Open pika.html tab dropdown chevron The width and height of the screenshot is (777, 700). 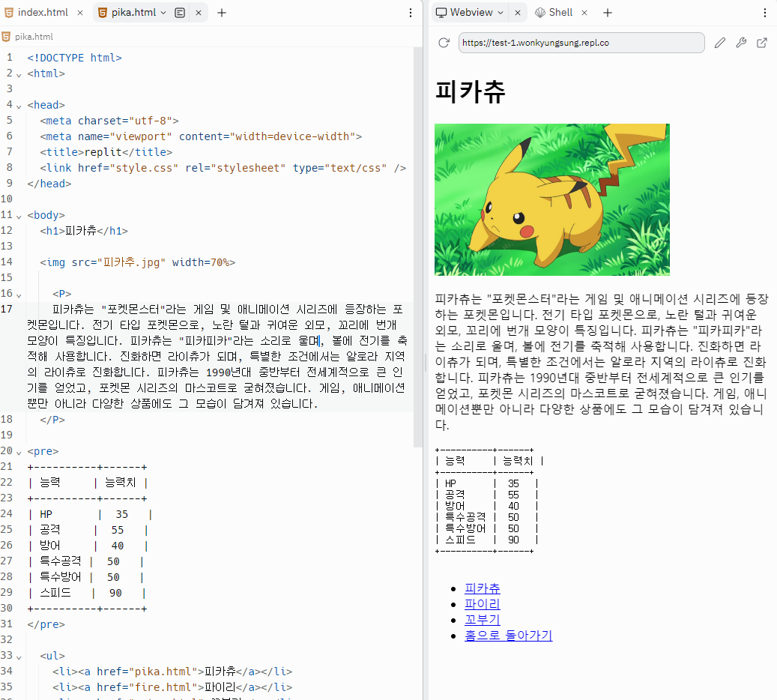(x=163, y=13)
